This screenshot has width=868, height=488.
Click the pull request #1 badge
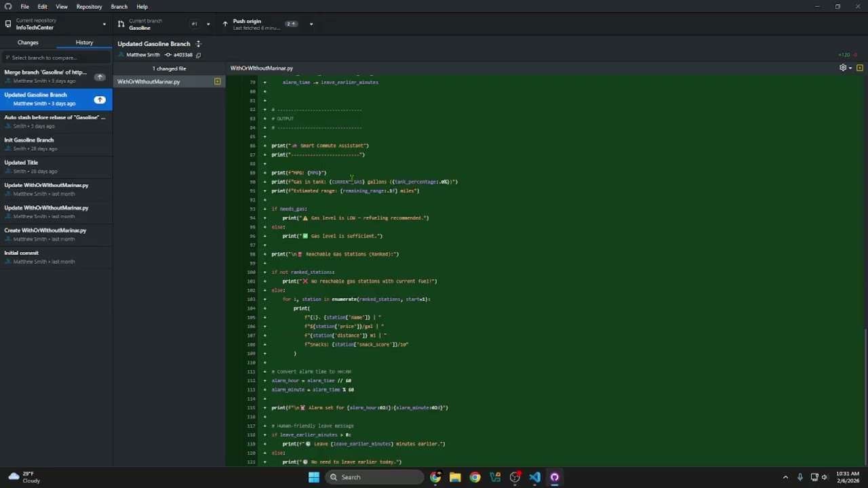coord(194,24)
